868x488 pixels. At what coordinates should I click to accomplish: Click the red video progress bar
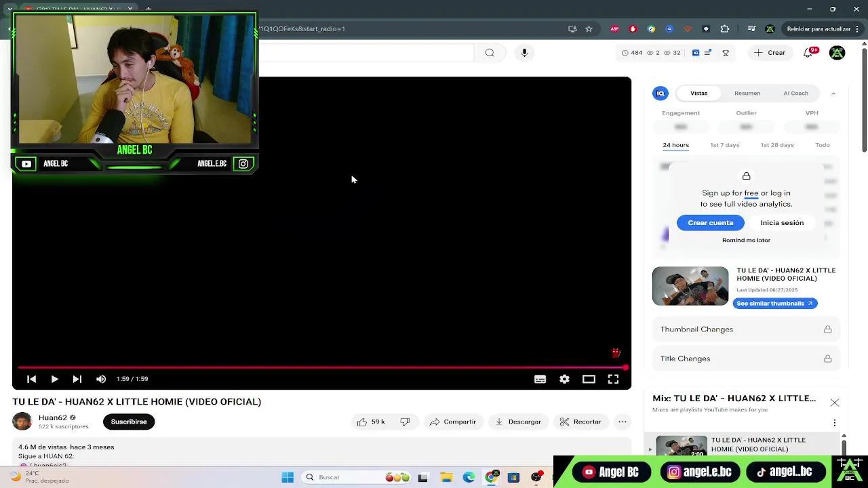click(322, 367)
